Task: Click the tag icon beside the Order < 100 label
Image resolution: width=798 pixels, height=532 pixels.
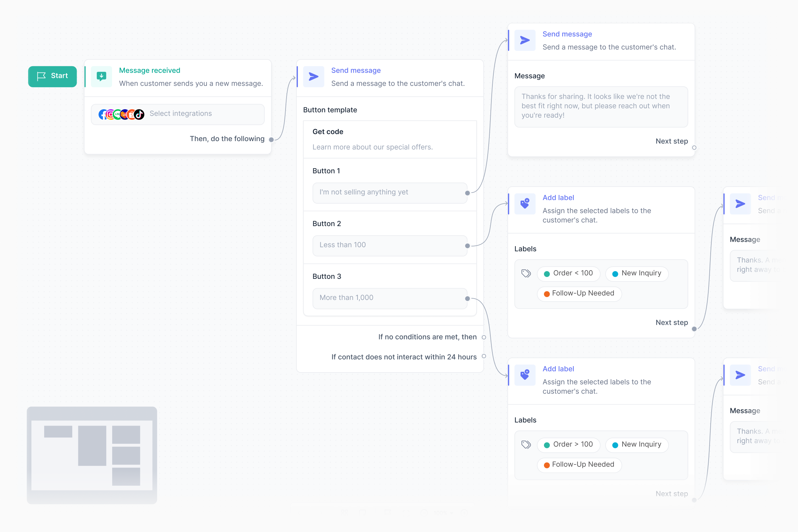Action: pos(526,274)
